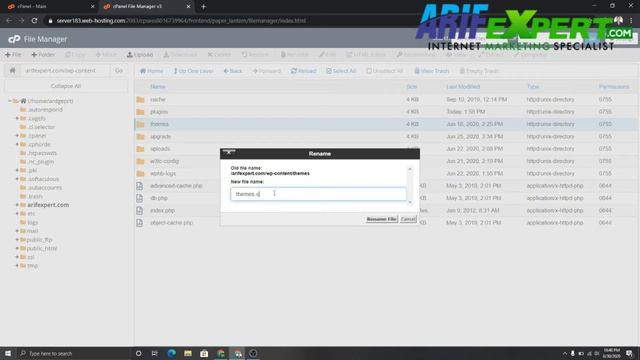Expand the arifexpert.com tree folder

17,205
